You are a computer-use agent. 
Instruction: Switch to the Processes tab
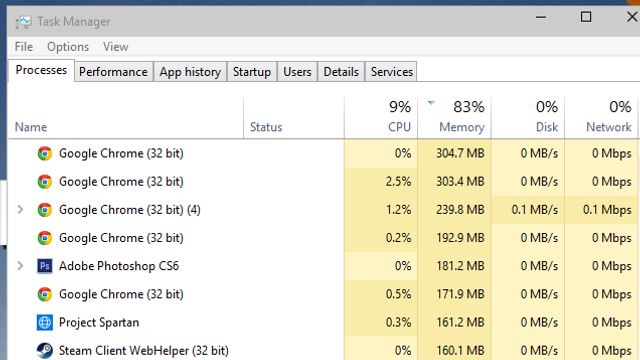(x=41, y=70)
